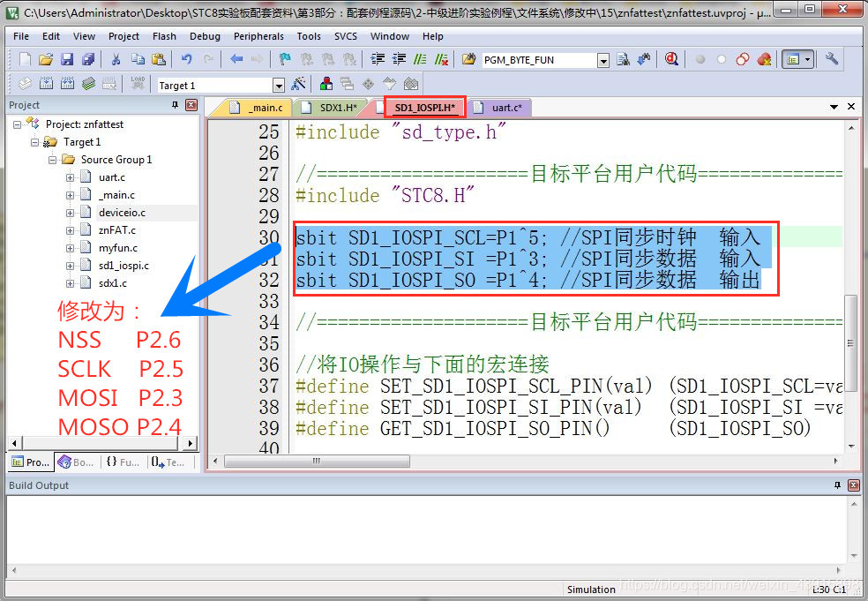Open the PGM_BYTE_FUN find combo dropdown
Viewport: 868px width, 601px height.
(x=603, y=60)
